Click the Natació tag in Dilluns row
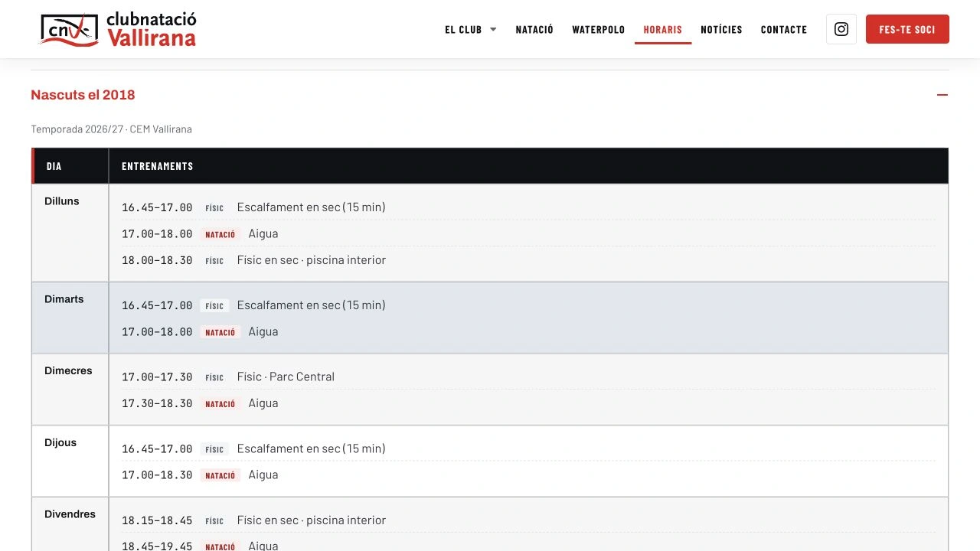Screen dimensions: 980x551 point(220,234)
